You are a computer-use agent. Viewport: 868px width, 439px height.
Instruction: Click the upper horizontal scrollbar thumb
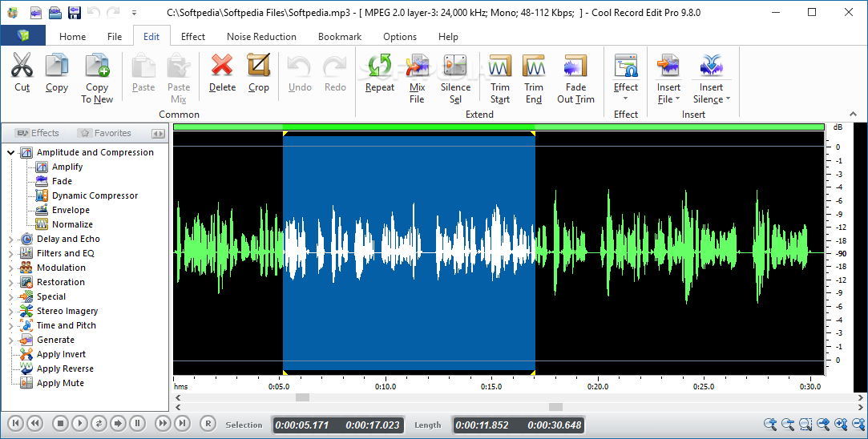pos(302,397)
